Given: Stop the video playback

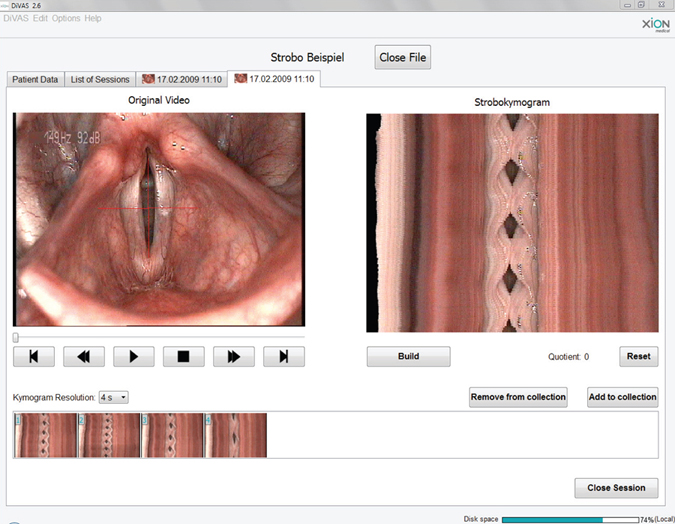Looking at the screenshot, I should coord(184,356).
